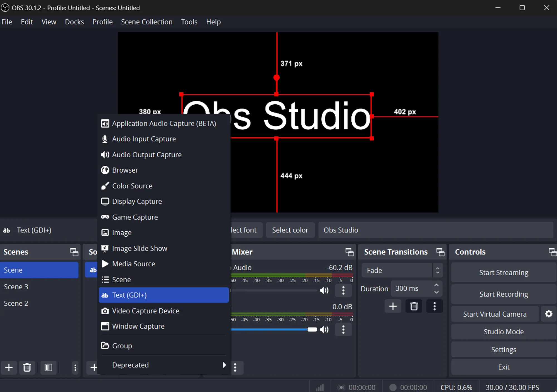Remove transition with trash icon
557x392 pixels.
coord(414,306)
